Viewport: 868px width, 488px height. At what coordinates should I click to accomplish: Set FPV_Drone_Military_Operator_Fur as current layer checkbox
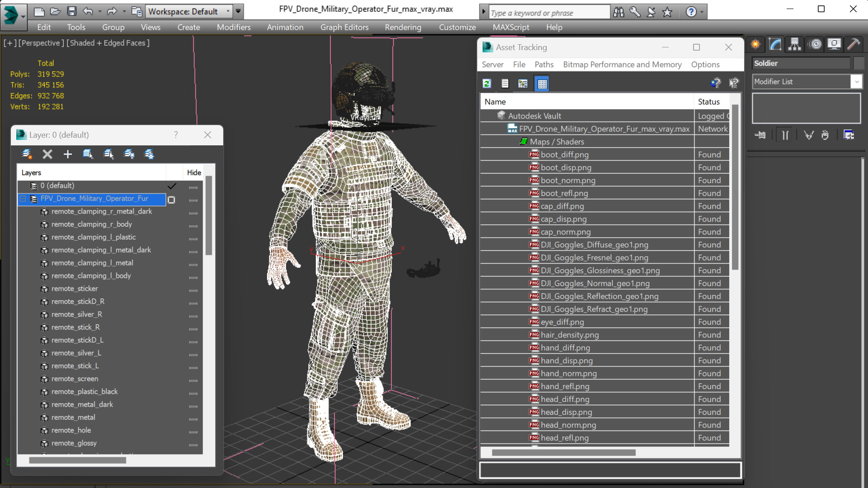172,199
